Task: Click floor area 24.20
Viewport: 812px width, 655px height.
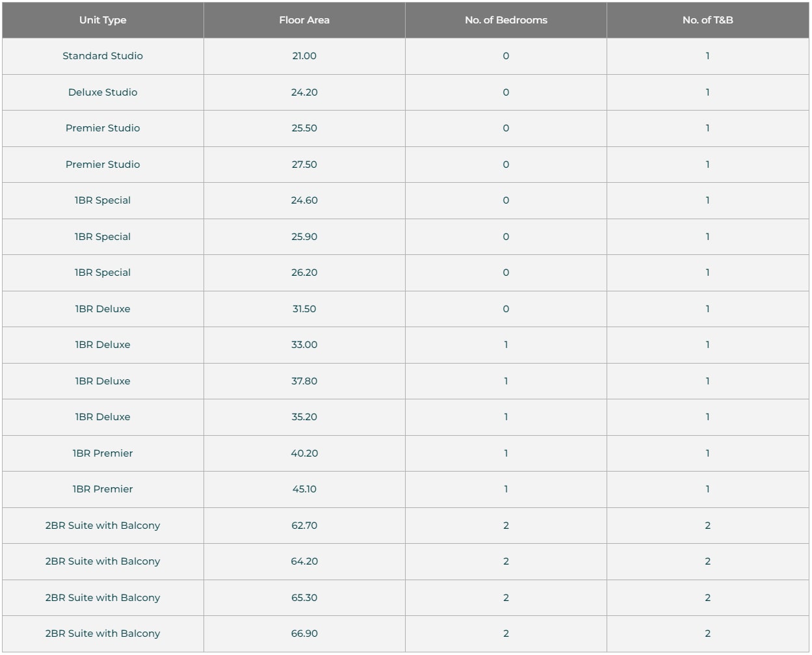Action: (304, 92)
